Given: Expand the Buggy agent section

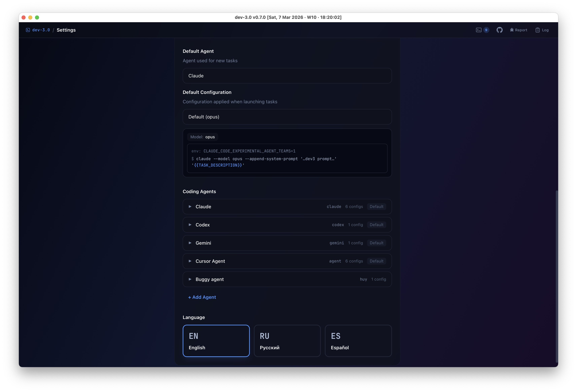Looking at the screenshot, I should point(190,279).
